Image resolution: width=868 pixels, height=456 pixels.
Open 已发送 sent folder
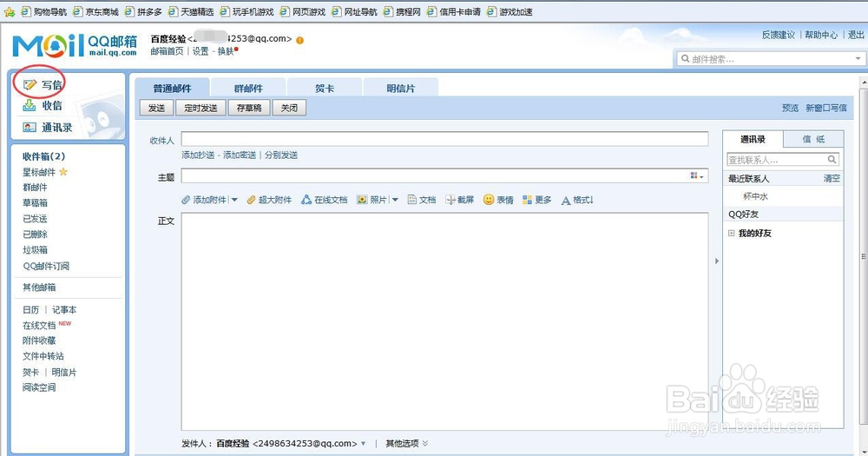[35, 218]
